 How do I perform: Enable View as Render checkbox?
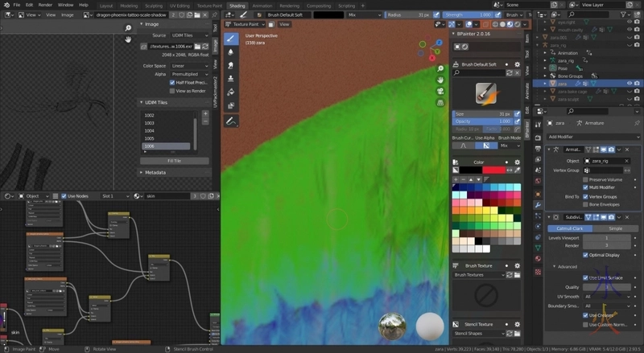tap(172, 91)
